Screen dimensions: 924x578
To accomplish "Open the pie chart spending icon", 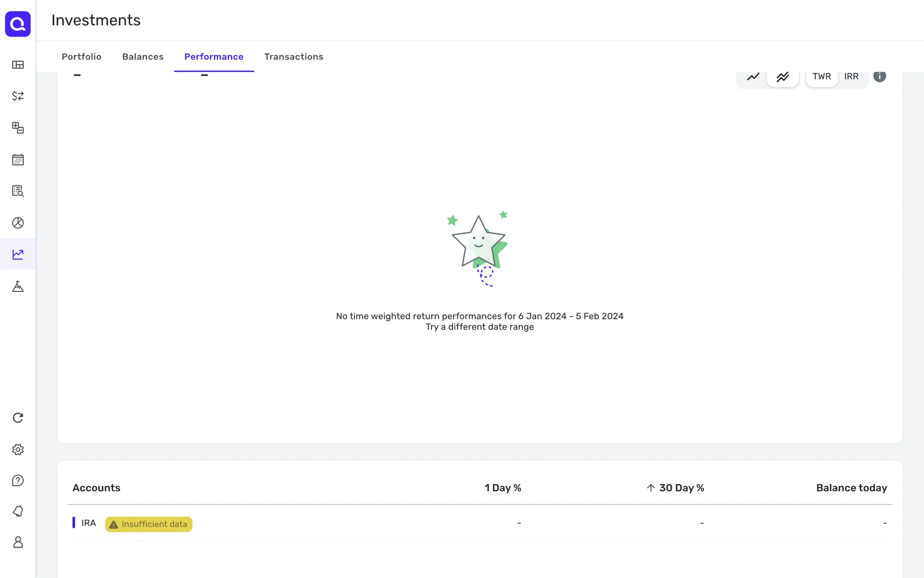I will [18, 223].
